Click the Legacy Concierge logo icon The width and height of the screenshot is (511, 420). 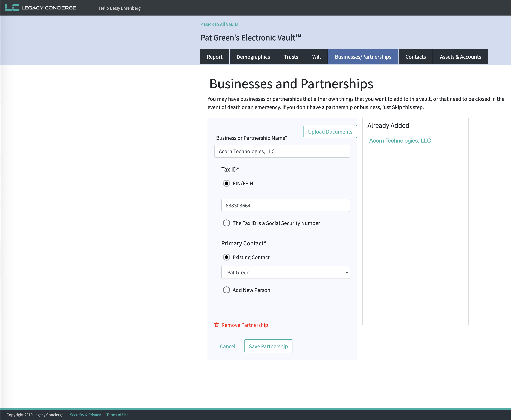coord(12,8)
